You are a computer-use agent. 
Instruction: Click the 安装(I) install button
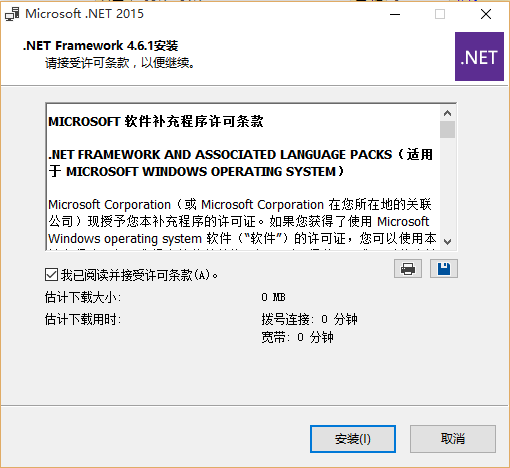(353, 439)
